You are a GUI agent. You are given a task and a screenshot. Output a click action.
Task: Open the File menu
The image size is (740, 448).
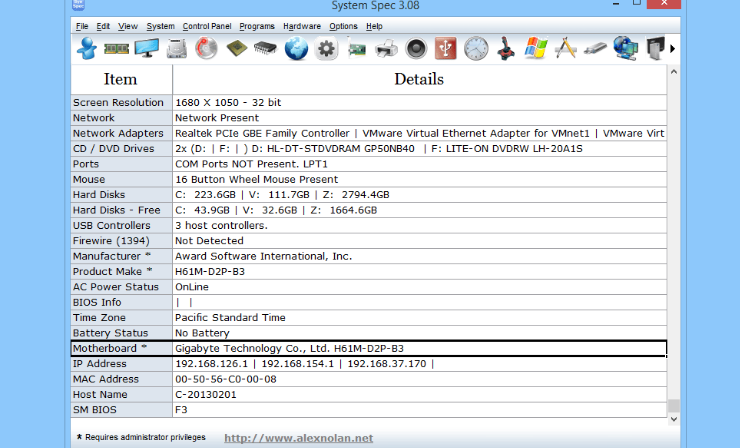coord(81,25)
